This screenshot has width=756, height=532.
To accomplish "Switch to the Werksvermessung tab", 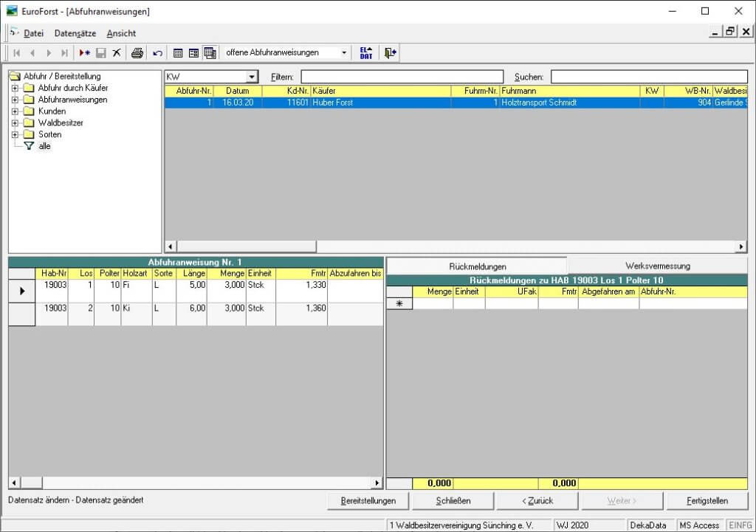I will pyautogui.click(x=657, y=266).
